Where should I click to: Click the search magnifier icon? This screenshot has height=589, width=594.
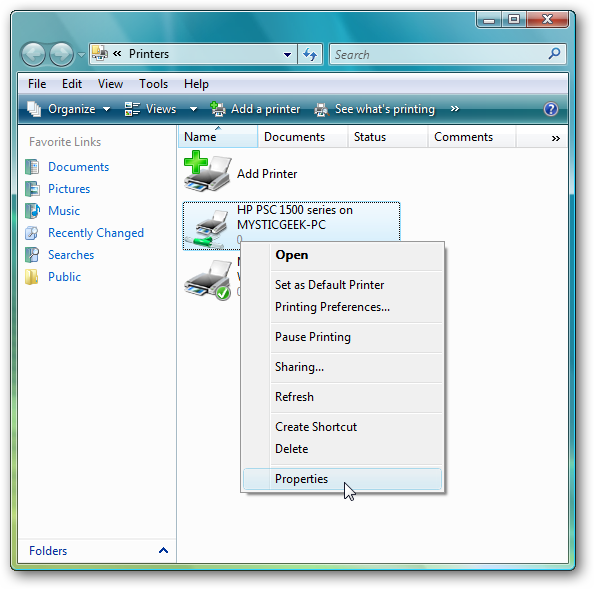point(554,54)
